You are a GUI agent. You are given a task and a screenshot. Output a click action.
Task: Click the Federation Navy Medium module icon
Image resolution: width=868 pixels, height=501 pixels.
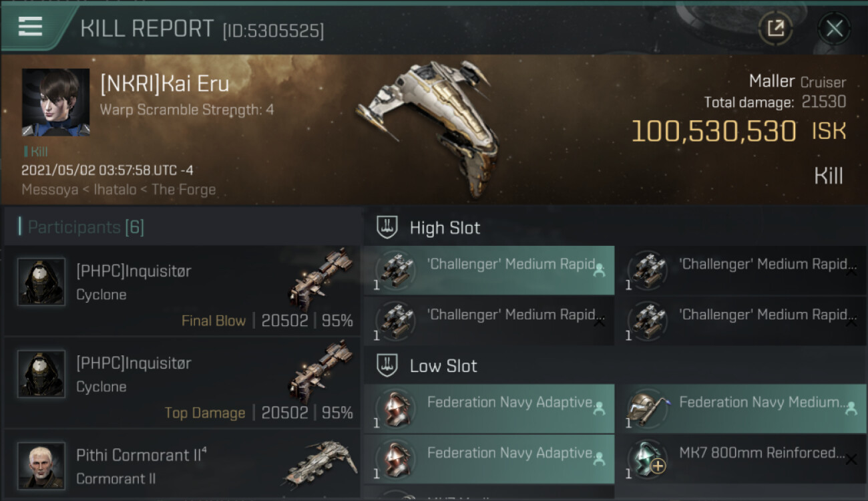point(645,408)
